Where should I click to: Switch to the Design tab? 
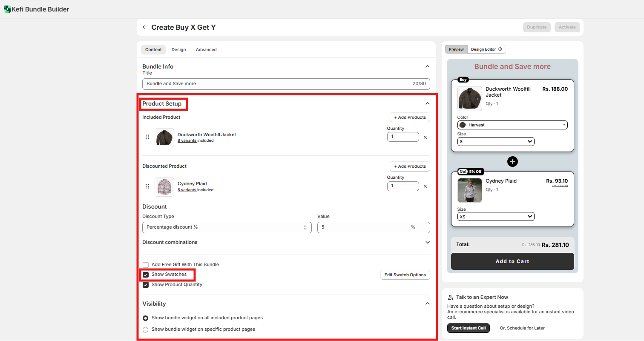click(178, 50)
